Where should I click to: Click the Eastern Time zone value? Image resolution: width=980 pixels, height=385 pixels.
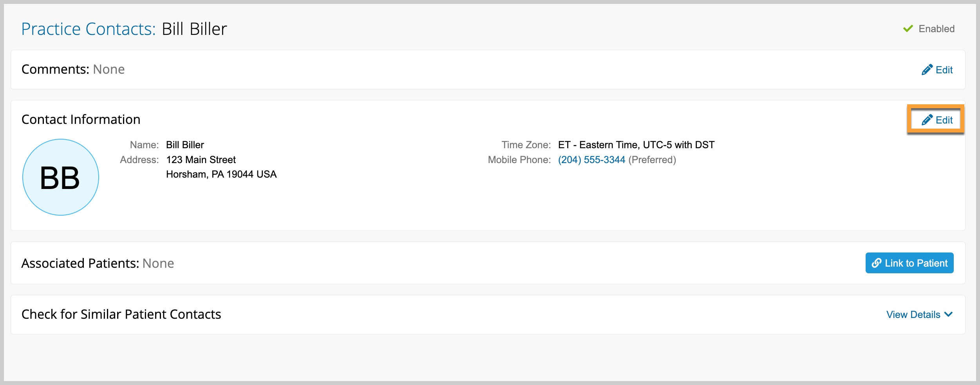tap(636, 145)
